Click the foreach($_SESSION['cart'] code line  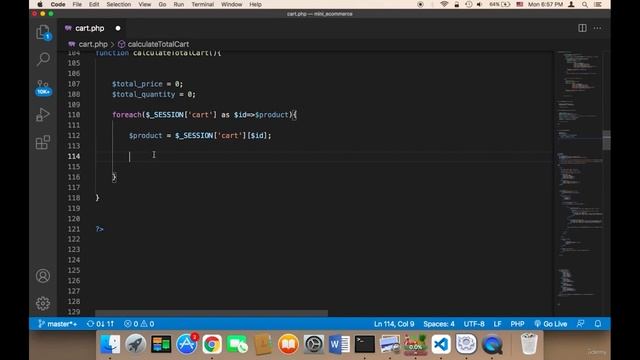204,115
